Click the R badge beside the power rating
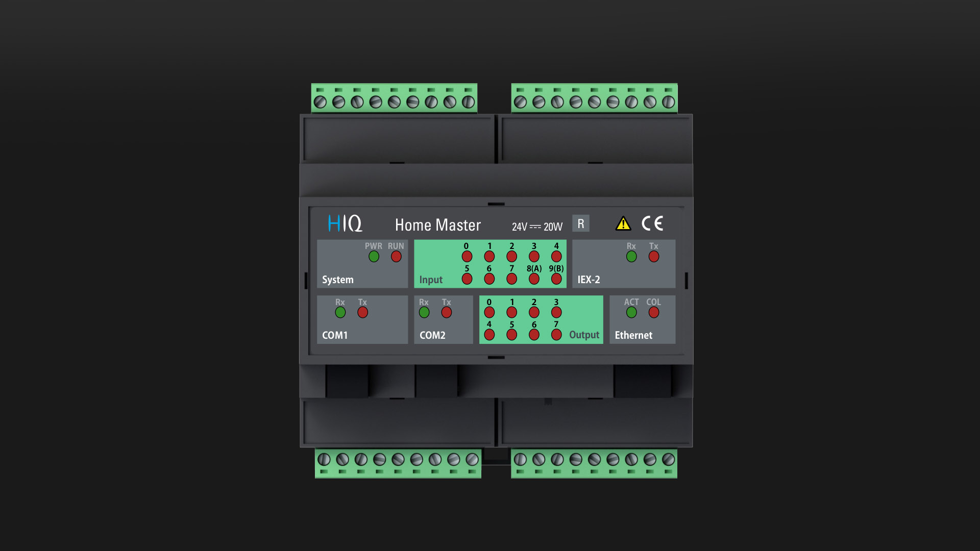Viewport: 980px width, 551px height. click(x=581, y=223)
